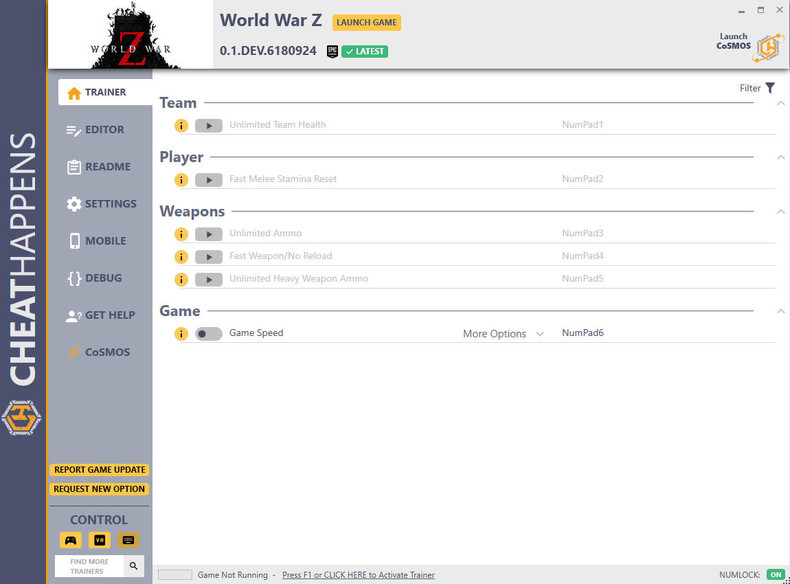Select gamepad control icon

[71, 540]
